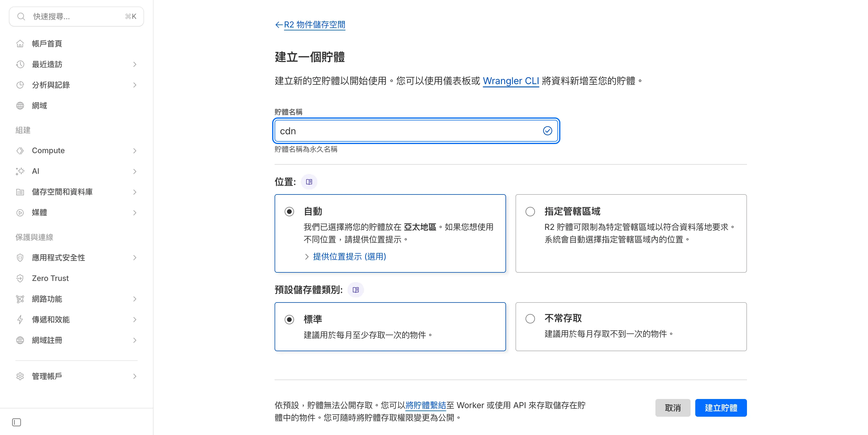
Task: Click into the 貯體名稱 input field
Action: click(408, 131)
